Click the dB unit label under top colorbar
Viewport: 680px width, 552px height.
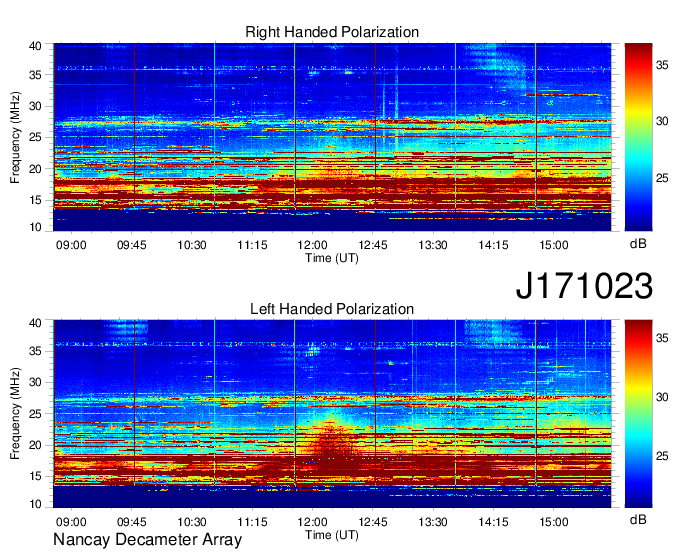pyautogui.click(x=638, y=244)
